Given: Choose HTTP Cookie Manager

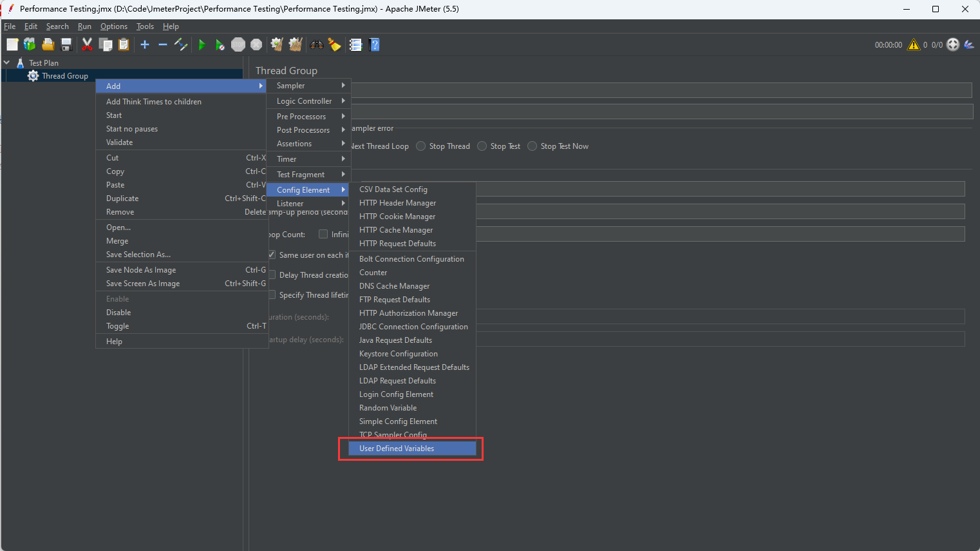Looking at the screenshot, I should pyautogui.click(x=412, y=217).
